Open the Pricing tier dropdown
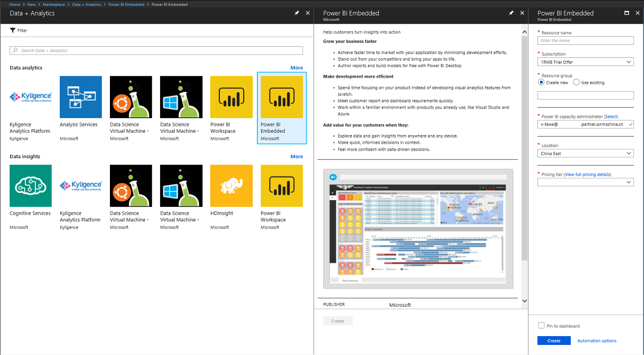The image size is (644, 355). pos(585,182)
